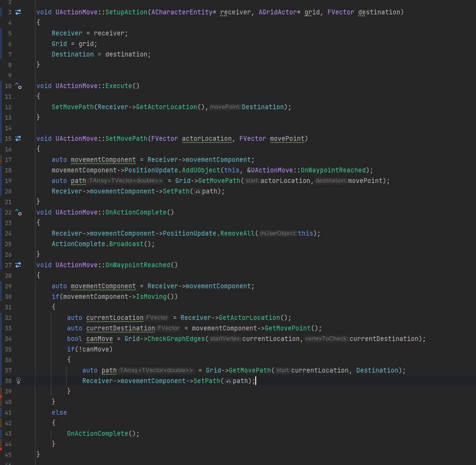Click the declaration arrows gutter icon beside OnWaypointReached()
The image size is (476, 465).
pos(18,265)
